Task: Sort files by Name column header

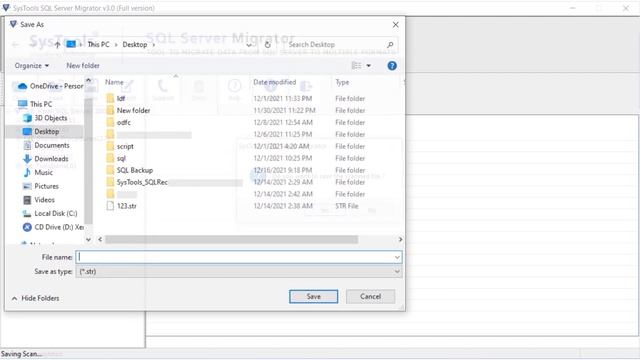Action: [114, 82]
